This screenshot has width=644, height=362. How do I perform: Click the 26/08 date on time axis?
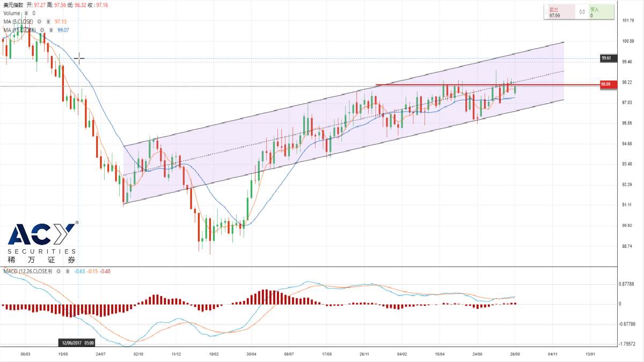(x=515, y=354)
